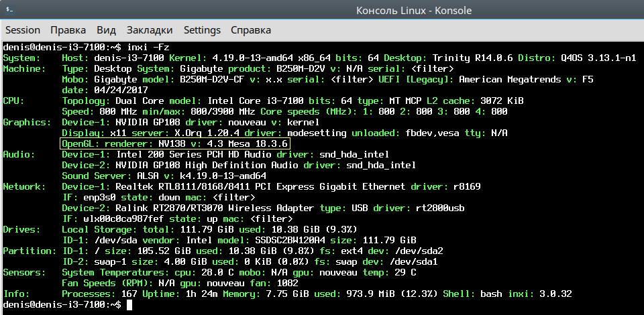This screenshot has height=315, width=644.
Task: Click the 'CPU:' section label
Action: pos(13,101)
